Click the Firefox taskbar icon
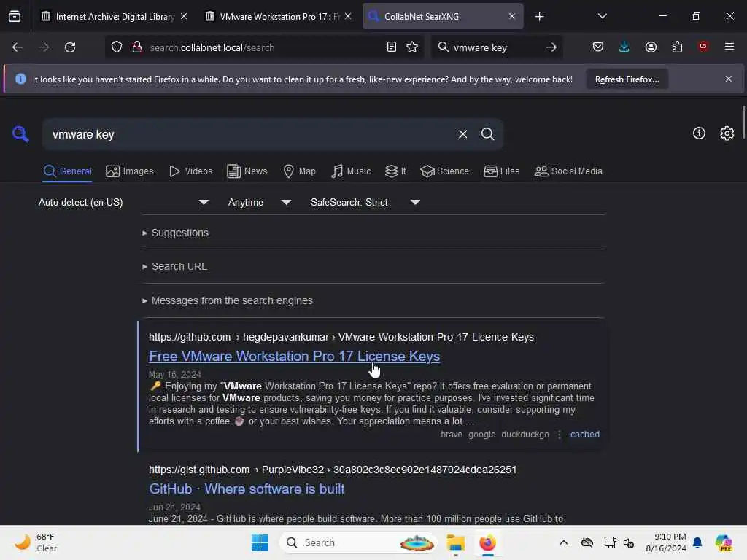The height and width of the screenshot is (560, 747). (487, 542)
